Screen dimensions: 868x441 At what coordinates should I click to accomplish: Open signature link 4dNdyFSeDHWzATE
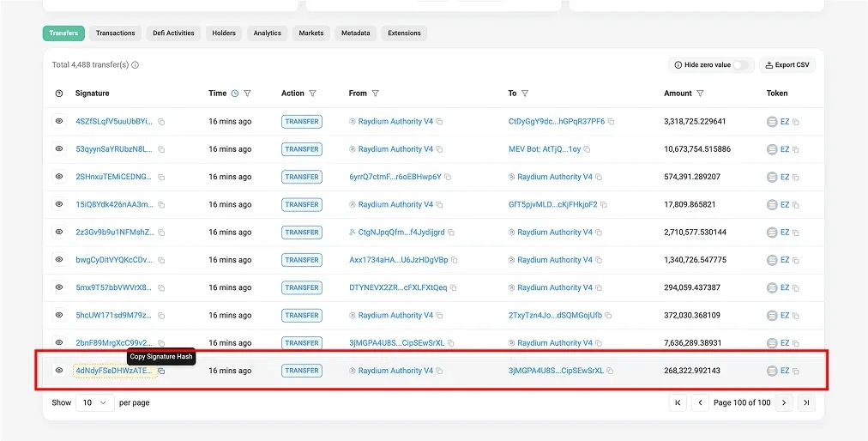115,371
